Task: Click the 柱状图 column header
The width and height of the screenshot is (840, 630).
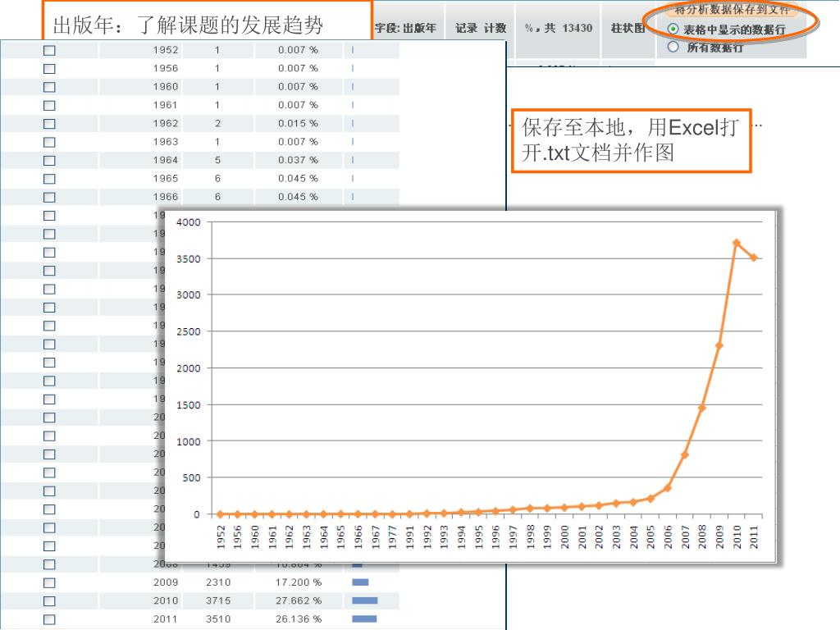Action: 628,29
